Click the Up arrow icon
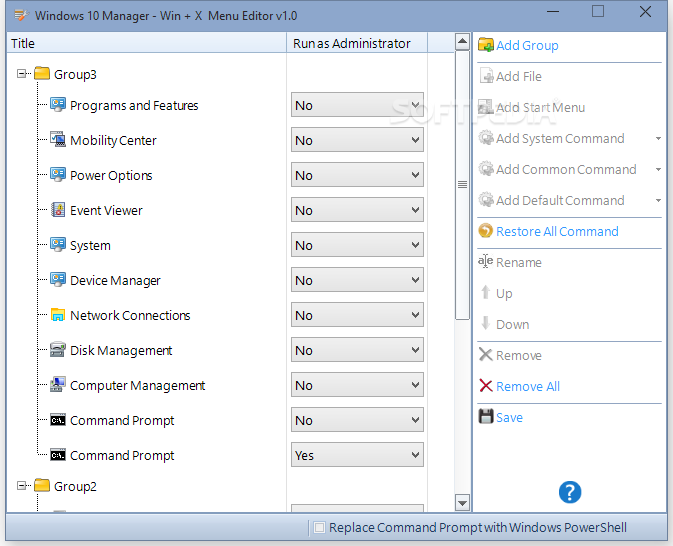The width and height of the screenshot is (673, 546). [x=485, y=292]
